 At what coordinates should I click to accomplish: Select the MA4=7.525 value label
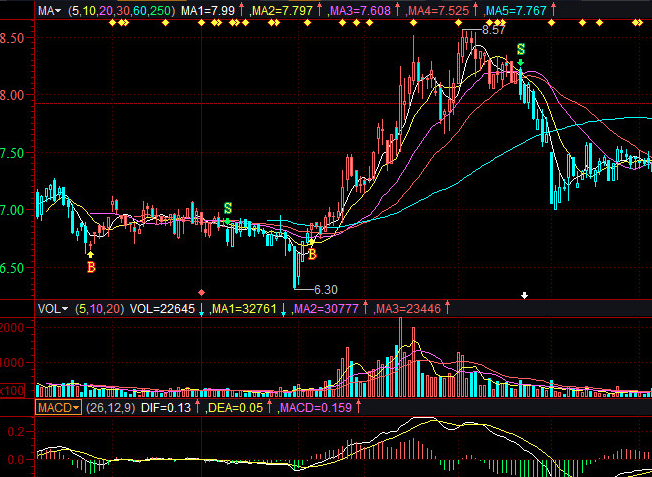439,10
